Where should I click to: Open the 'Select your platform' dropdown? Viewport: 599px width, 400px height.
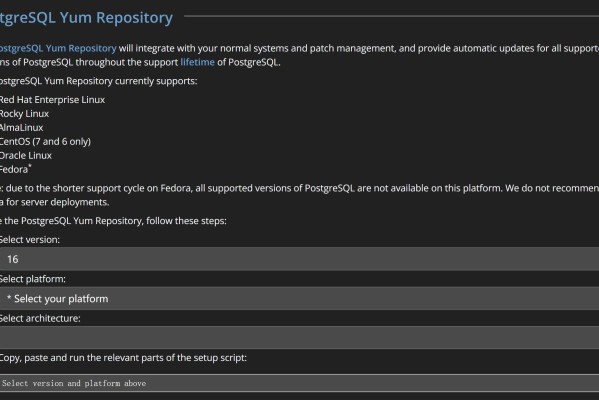point(300,298)
